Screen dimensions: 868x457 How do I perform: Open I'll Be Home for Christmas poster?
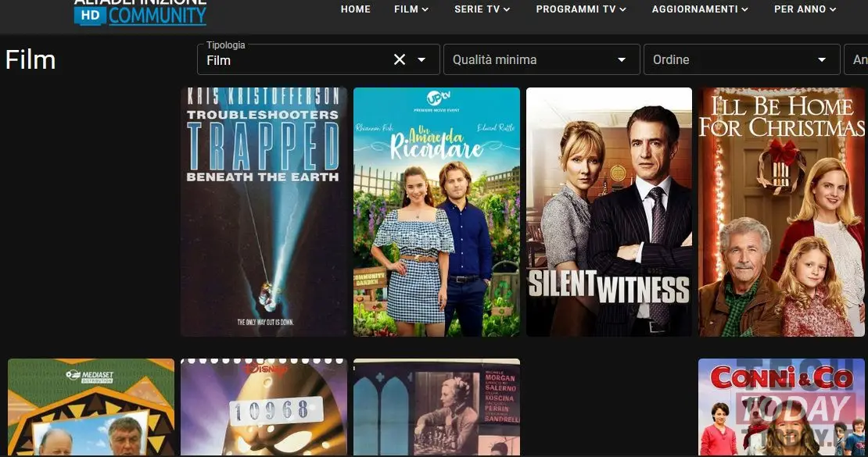[782, 212]
